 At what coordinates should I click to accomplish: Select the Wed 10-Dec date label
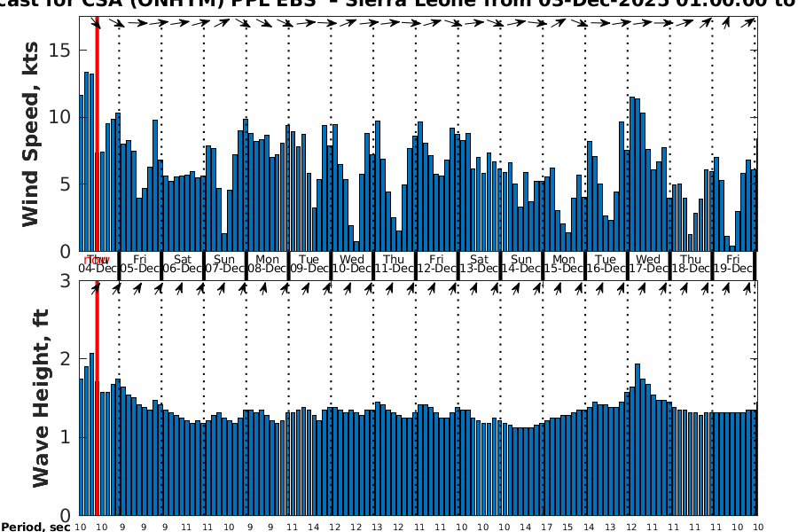(x=352, y=264)
